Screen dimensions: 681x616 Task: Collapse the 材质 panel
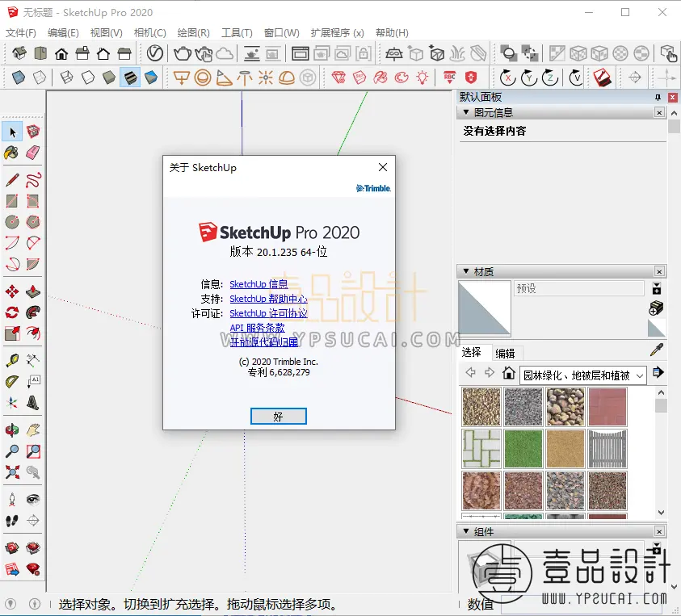click(466, 271)
